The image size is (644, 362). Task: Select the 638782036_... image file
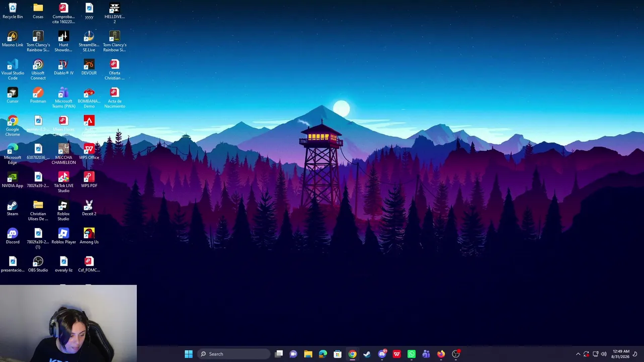(38, 152)
